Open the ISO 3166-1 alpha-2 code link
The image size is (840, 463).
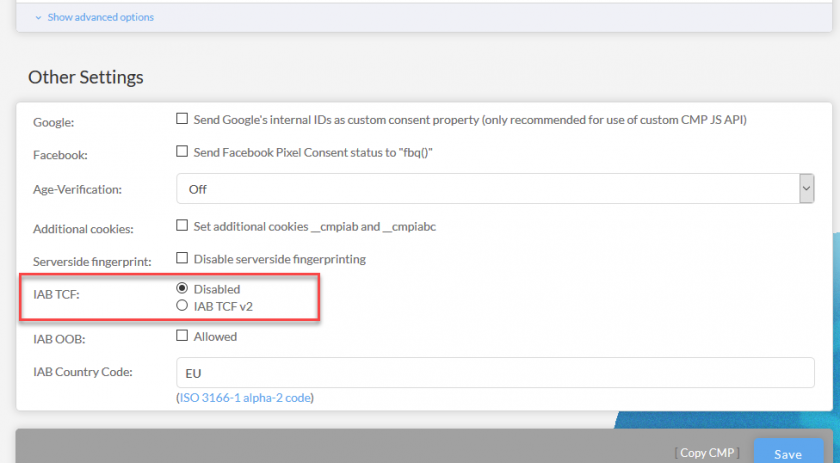(x=245, y=398)
